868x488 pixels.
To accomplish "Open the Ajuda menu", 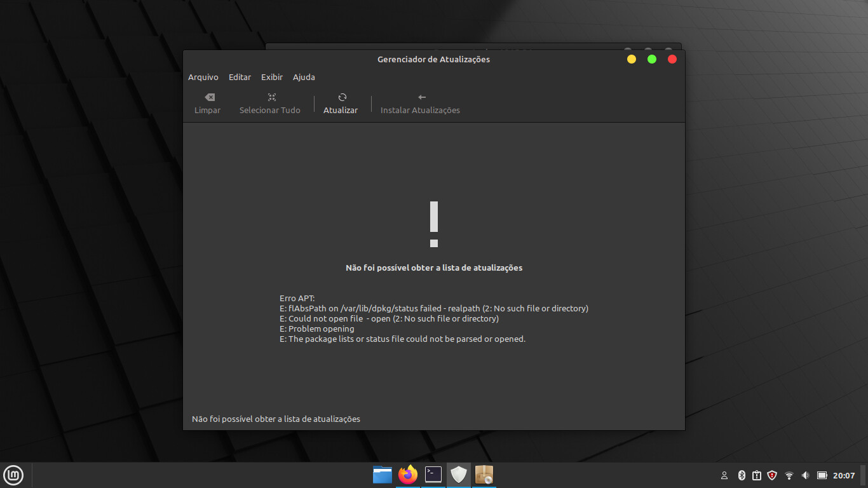I will point(304,77).
